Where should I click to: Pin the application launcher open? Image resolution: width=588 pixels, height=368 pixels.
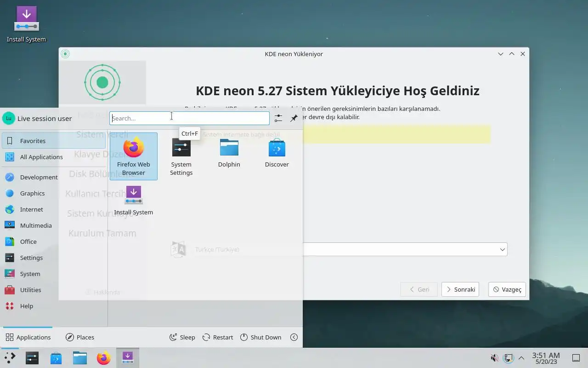pos(294,118)
